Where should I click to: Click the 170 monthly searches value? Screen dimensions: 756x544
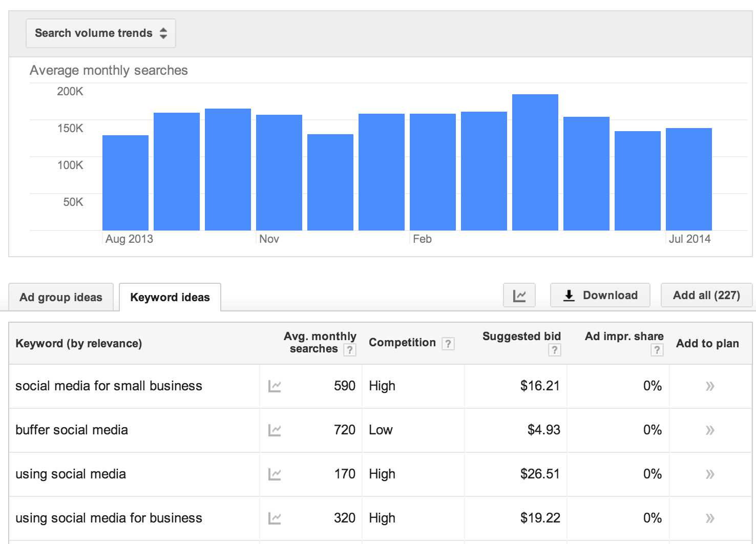click(x=344, y=474)
